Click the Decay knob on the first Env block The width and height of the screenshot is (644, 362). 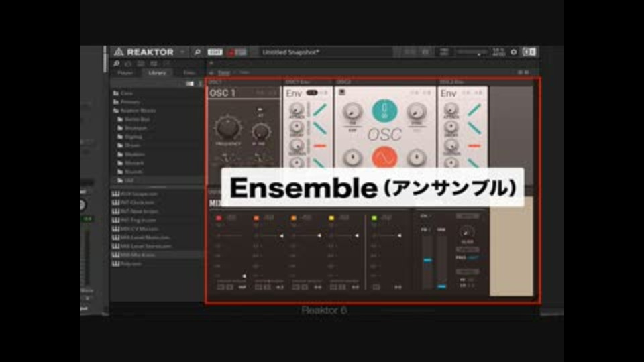pos(296,127)
